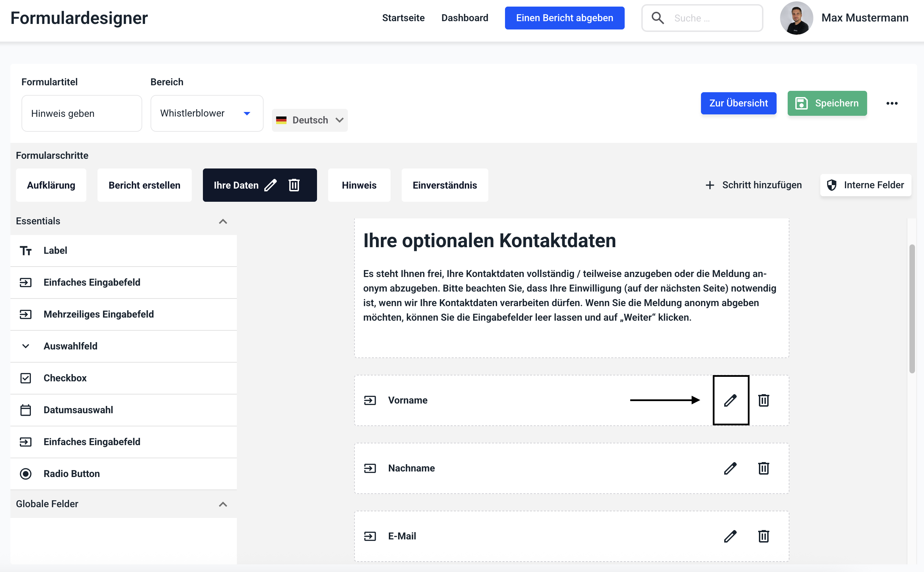Screen dimensions: 924x572
Task: Open the Whistlerblower Bereich dropdown
Action: (207, 113)
